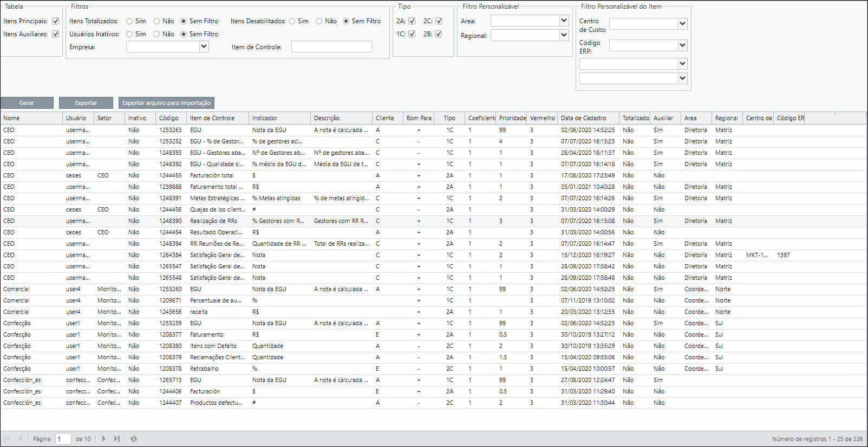Open the unlabeled dropdown below Código ERP

682,64
